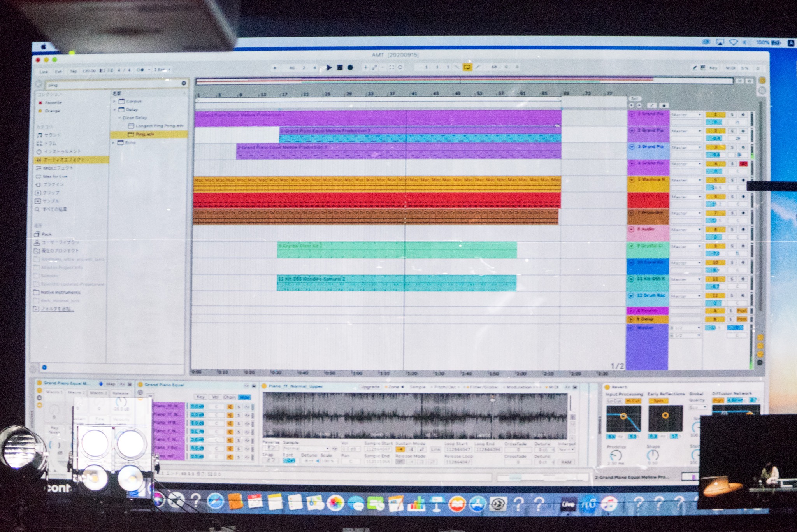Viewport: 797px width, 532px height.
Task: Open the Sampler Zone tab
Action: (x=395, y=387)
